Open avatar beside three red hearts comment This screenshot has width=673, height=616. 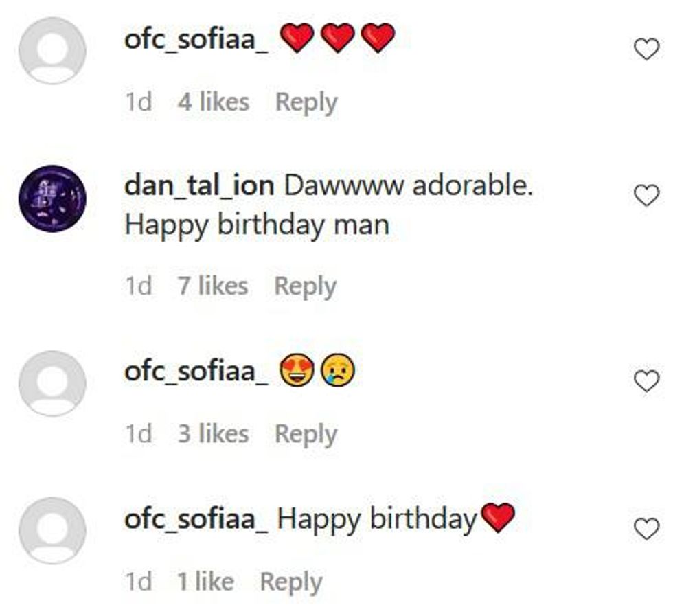[x=52, y=51]
